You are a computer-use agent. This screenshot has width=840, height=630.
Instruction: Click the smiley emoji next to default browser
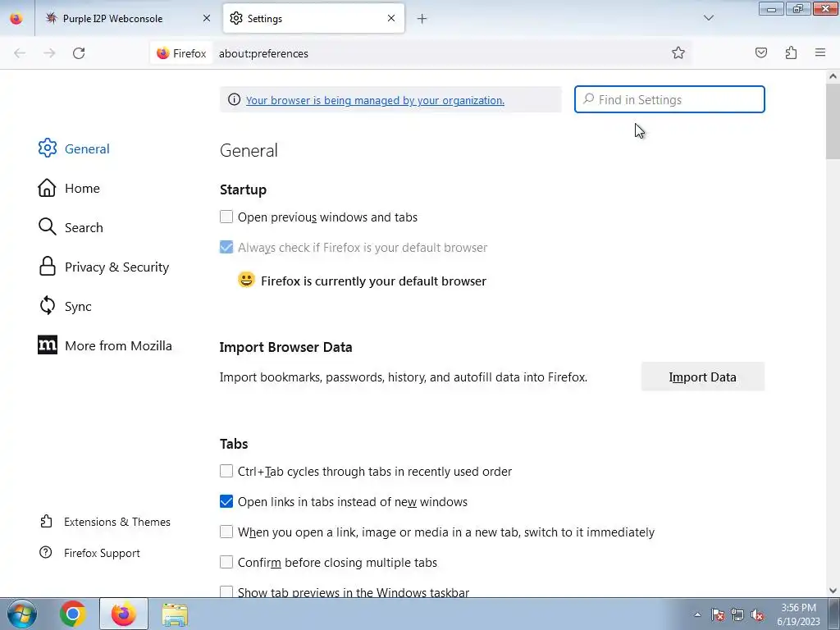pos(246,281)
